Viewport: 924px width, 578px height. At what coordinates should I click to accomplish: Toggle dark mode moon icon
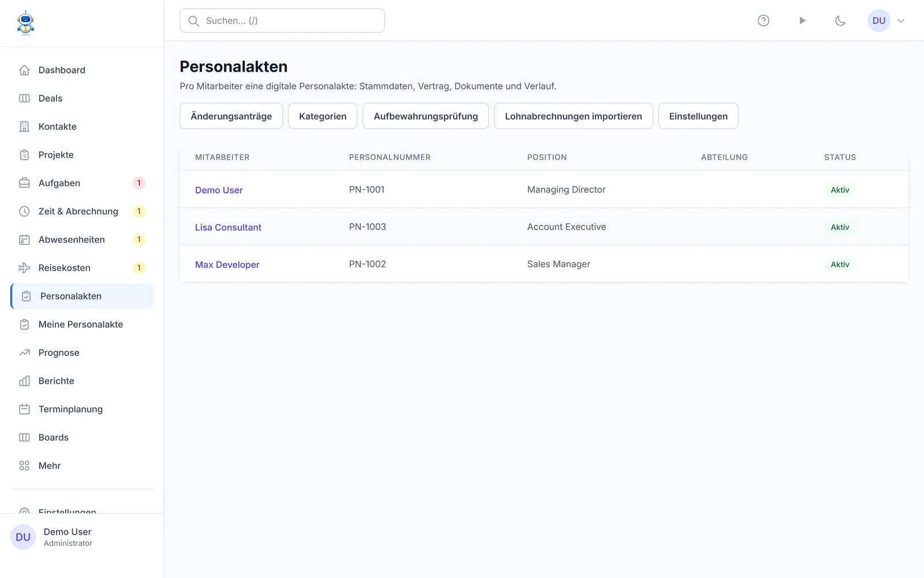[840, 21]
